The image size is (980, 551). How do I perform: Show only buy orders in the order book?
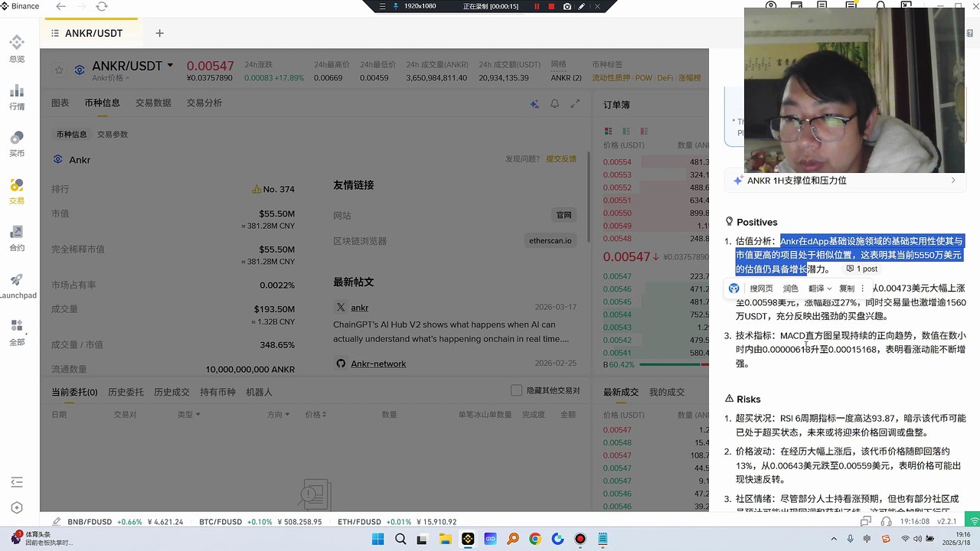coord(626,132)
